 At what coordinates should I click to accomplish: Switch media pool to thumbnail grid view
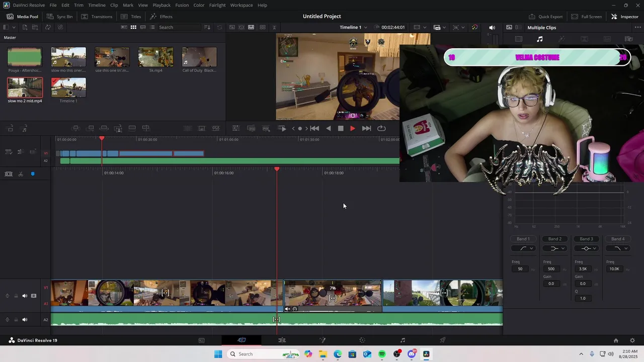[133, 27]
